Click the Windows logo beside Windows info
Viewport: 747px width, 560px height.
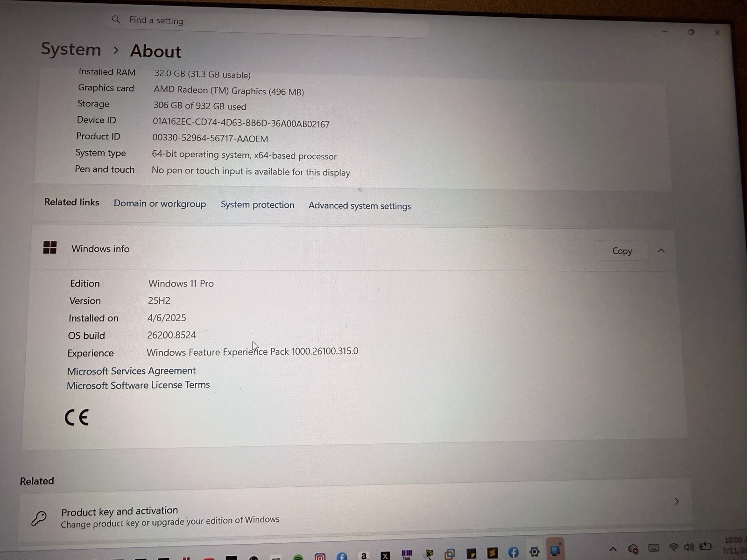point(50,247)
